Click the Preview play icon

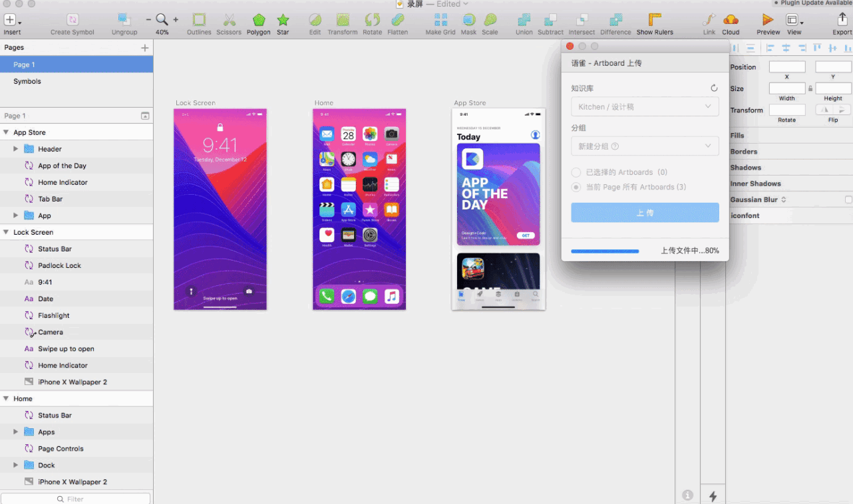coord(768,20)
